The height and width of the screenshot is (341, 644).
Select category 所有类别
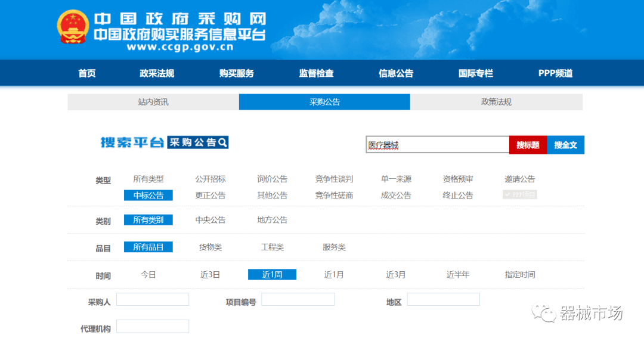148,220
